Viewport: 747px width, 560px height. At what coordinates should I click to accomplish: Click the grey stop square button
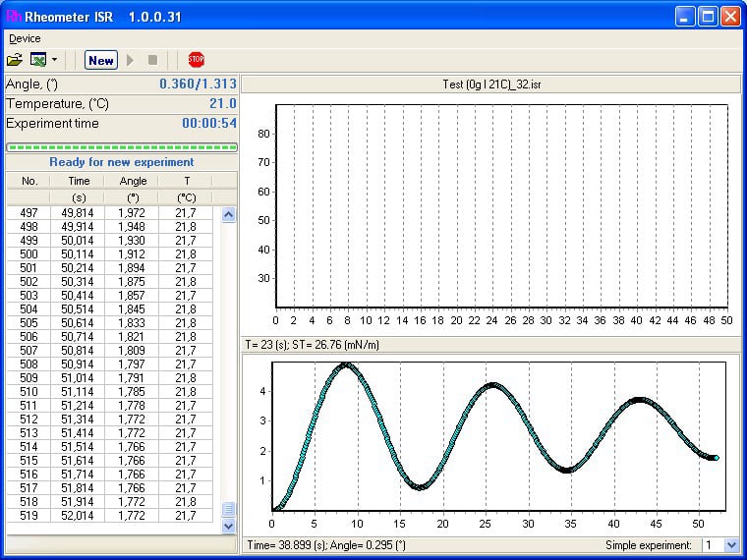tap(153, 60)
